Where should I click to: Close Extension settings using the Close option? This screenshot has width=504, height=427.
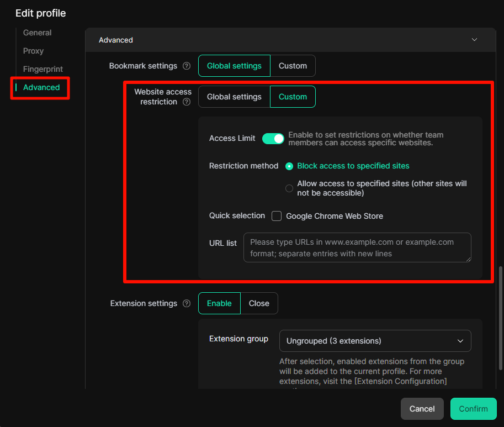(259, 303)
